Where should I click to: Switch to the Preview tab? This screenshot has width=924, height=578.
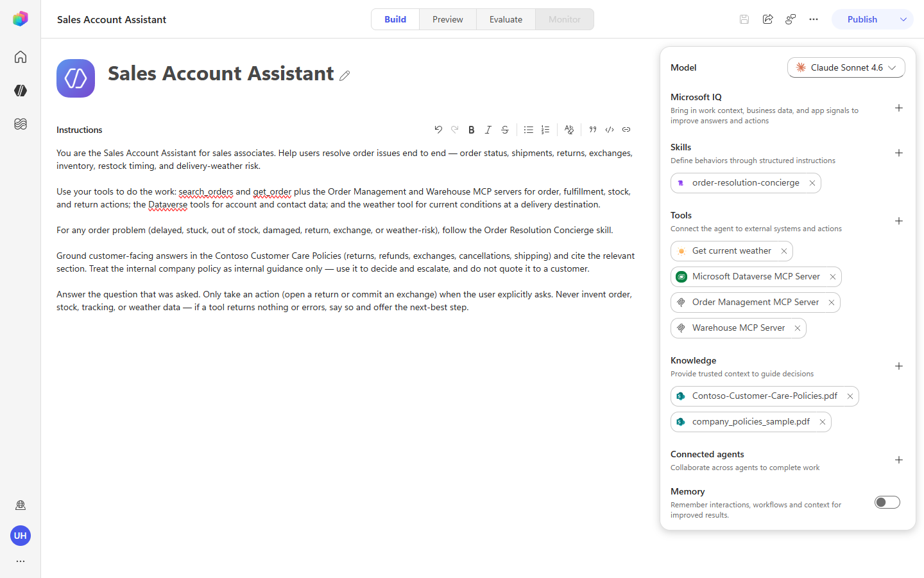coord(448,19)
